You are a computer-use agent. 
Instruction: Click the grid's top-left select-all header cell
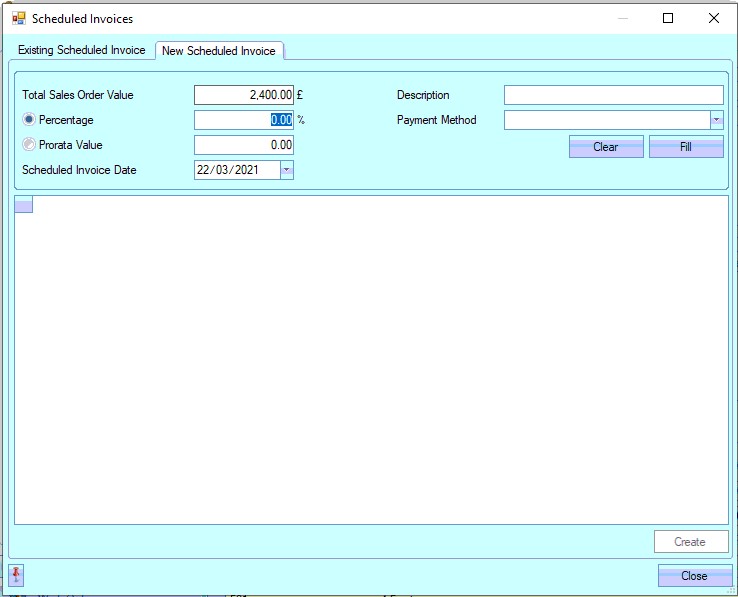coord(24,205)
